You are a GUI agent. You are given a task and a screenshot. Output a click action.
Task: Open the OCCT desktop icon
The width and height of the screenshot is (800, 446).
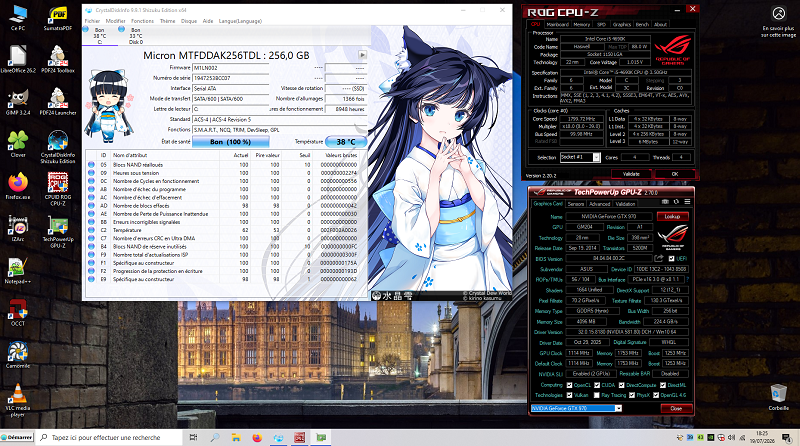click(x=18, y=312)
